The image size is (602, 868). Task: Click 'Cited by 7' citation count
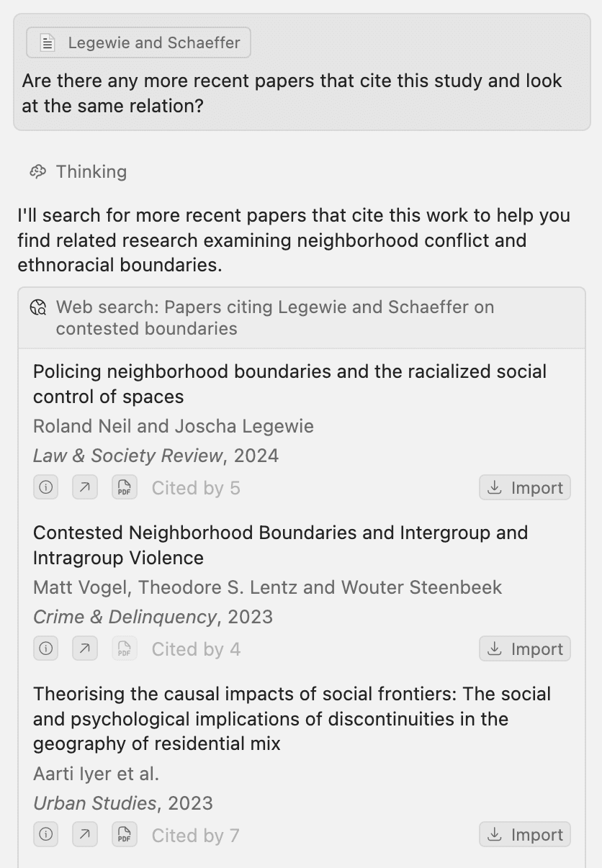pos(196,836)
